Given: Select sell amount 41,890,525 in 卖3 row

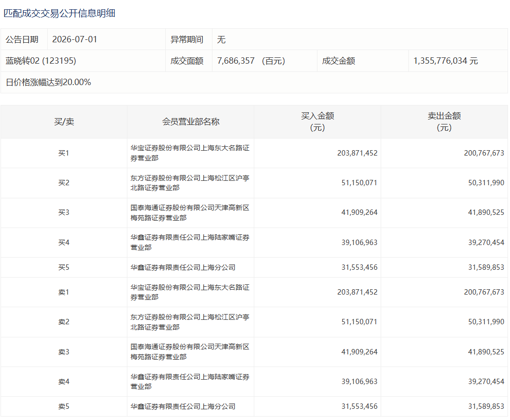Looking at the screenshot, I should (x=486, y=351).
